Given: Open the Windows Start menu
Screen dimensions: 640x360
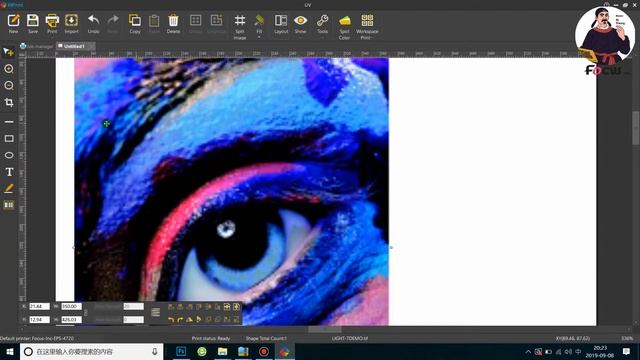Looking at the screenshot, I should coord(9,351).
